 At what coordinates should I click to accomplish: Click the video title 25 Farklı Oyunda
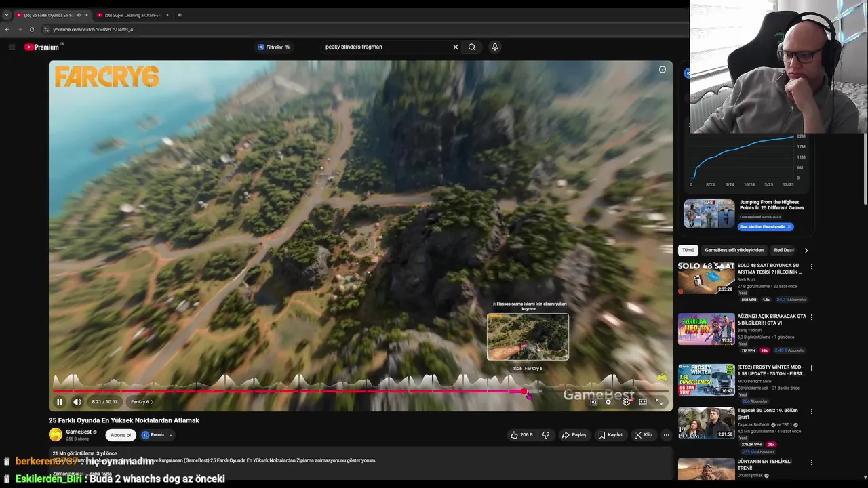coord(124,420)
